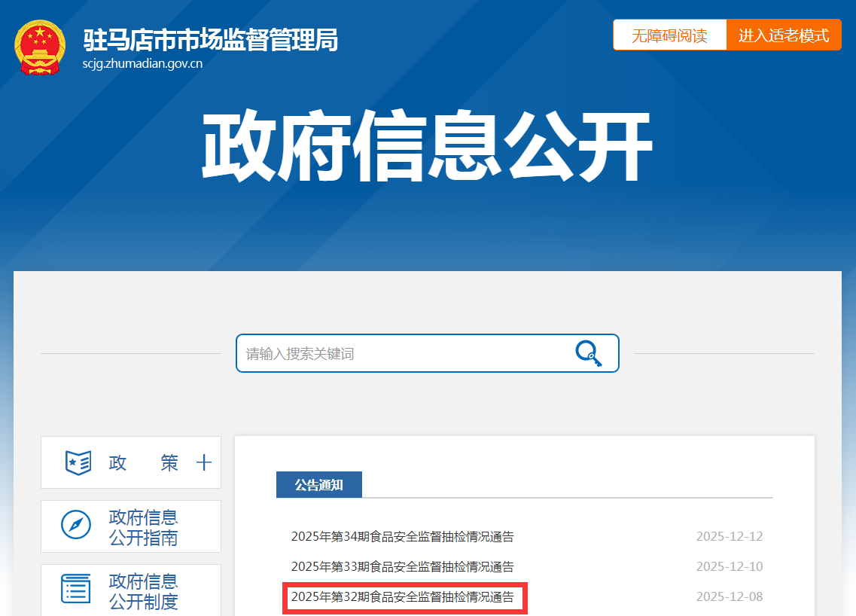Click the 驻马店市市场监督管理局 site title
The width and height of the screenshot is (856, 616).
[210, 38]
